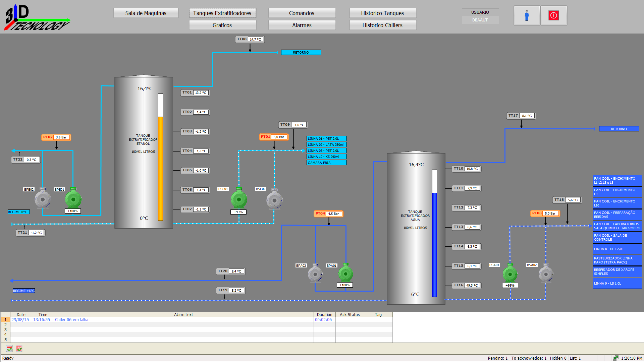Click the blue user login icon
Screen dimensions: 644x362
click(x=527, y=15)
